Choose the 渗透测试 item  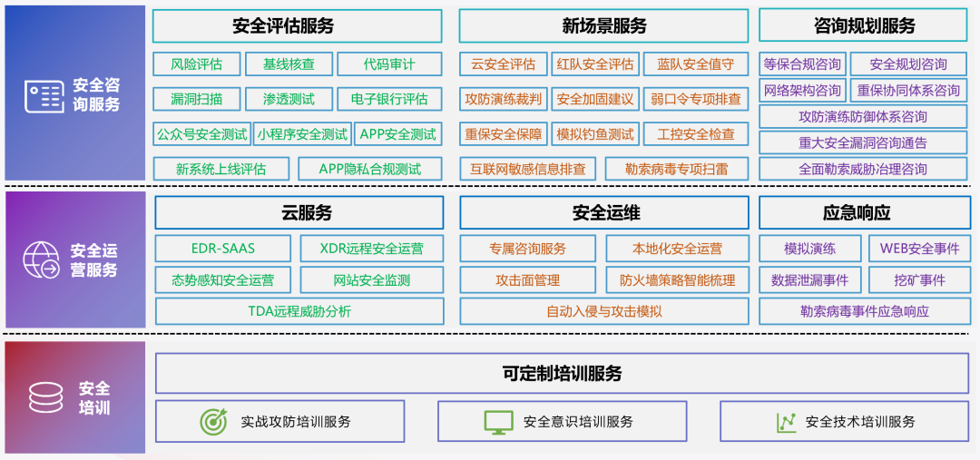click(x=289, y=99)
